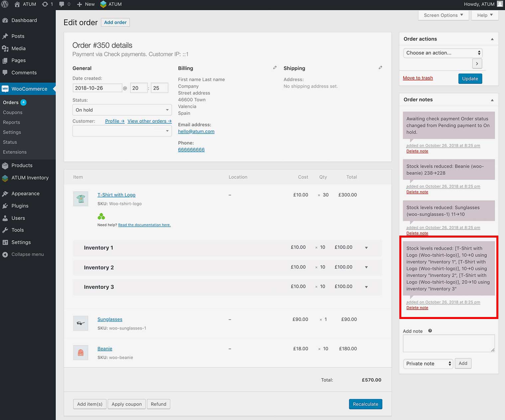The width and height of the screenshot is (505, 420).
Task: Click Collapse menu in the sidebar
Action: tap(27, 254)
